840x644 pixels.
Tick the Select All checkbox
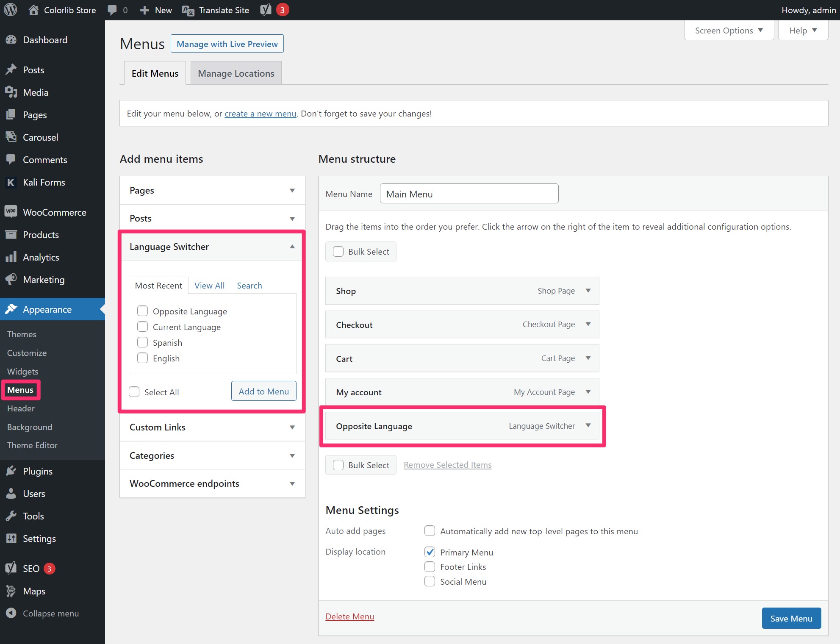click(134, 392)
